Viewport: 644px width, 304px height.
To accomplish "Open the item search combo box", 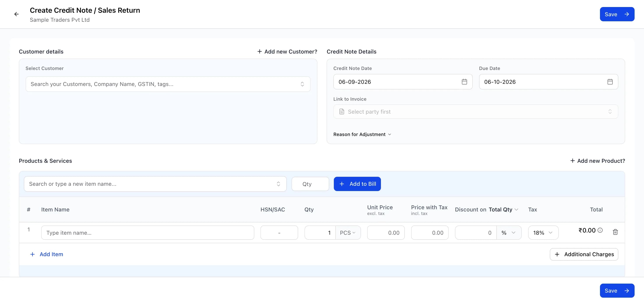I will point(155,184).
